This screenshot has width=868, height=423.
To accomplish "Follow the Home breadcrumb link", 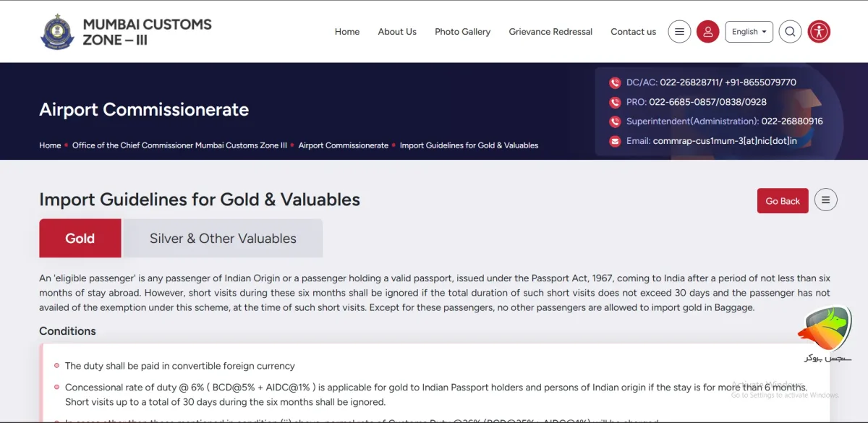I will 50,145.
